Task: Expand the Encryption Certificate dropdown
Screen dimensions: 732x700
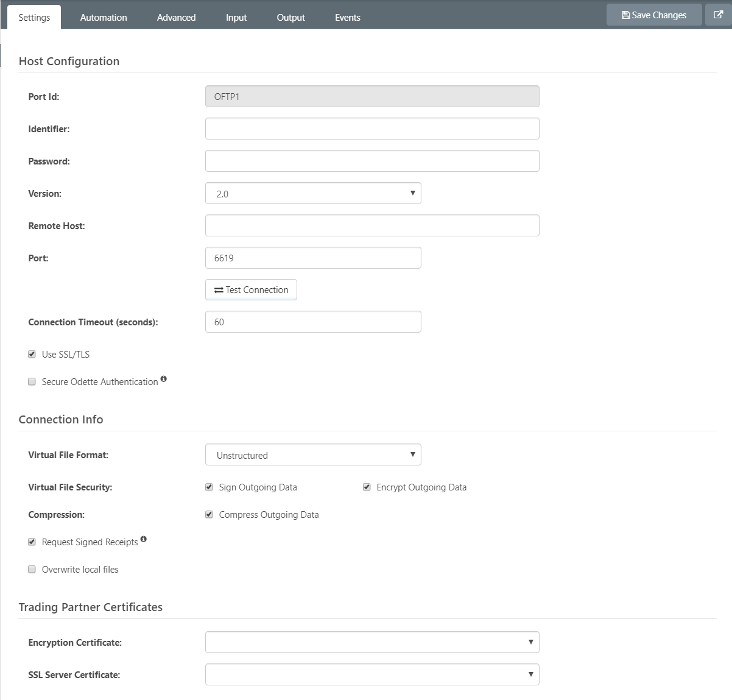Action: [372, 642]
